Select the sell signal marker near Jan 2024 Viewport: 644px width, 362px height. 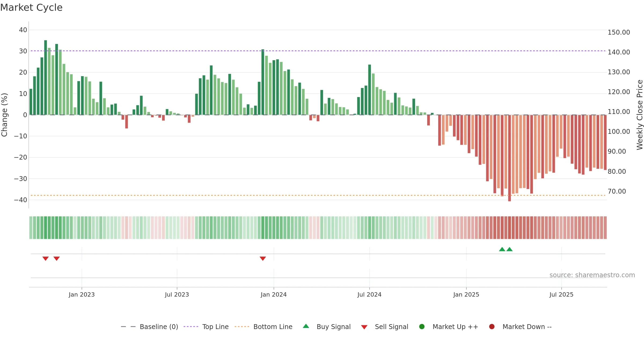pos(263,258)
